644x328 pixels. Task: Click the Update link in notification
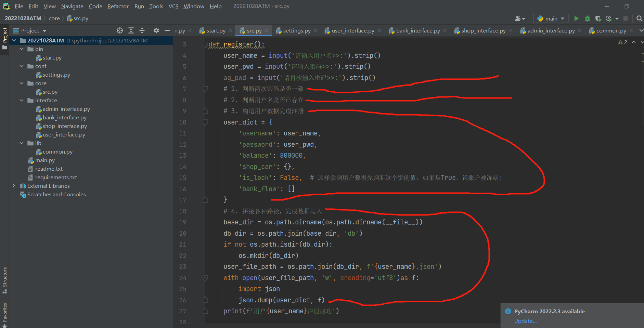(x=525, y=321)
